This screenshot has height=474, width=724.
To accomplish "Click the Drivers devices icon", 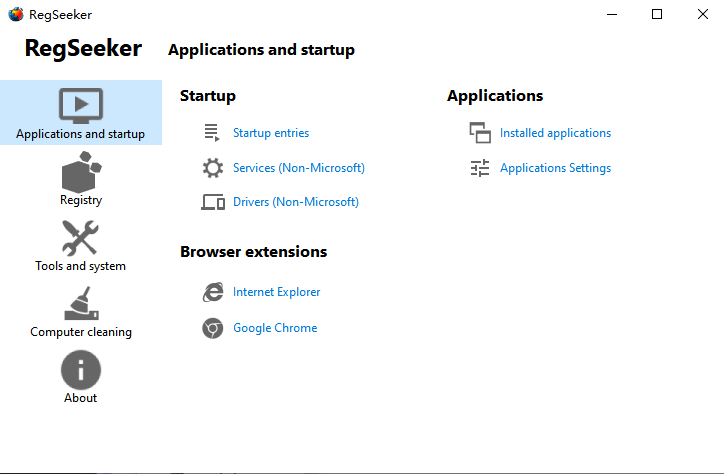I will click(x=212, y=202).
